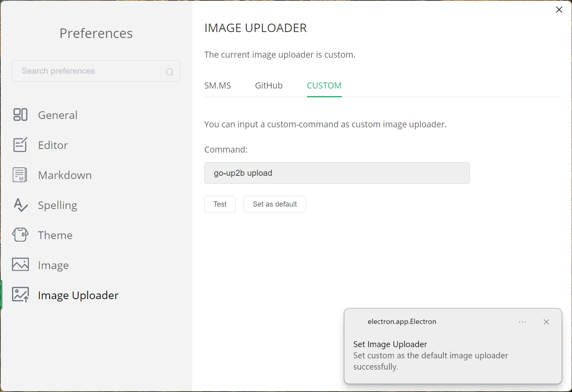
Task: Open the GitHub uploader tab
Action: (269, 85)
